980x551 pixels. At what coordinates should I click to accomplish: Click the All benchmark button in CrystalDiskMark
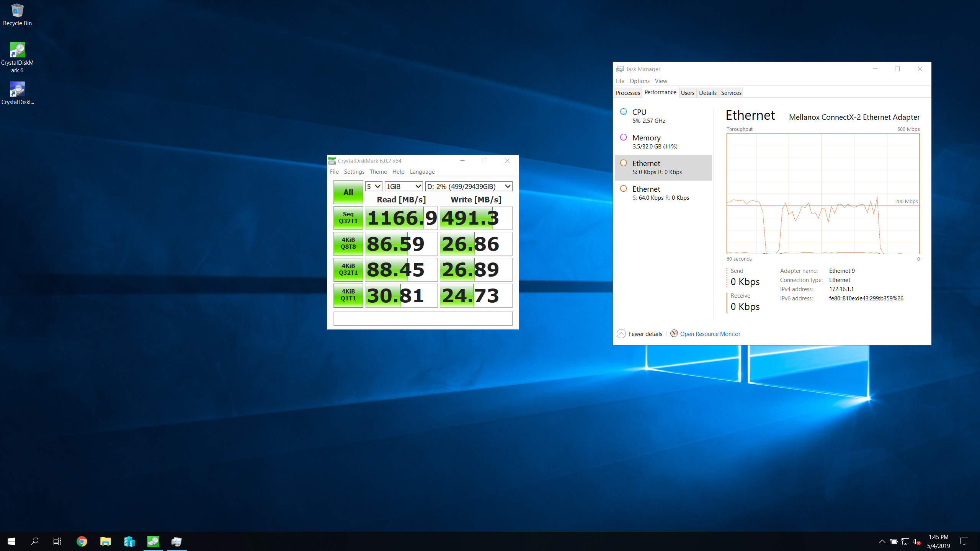tap(348, 192)
